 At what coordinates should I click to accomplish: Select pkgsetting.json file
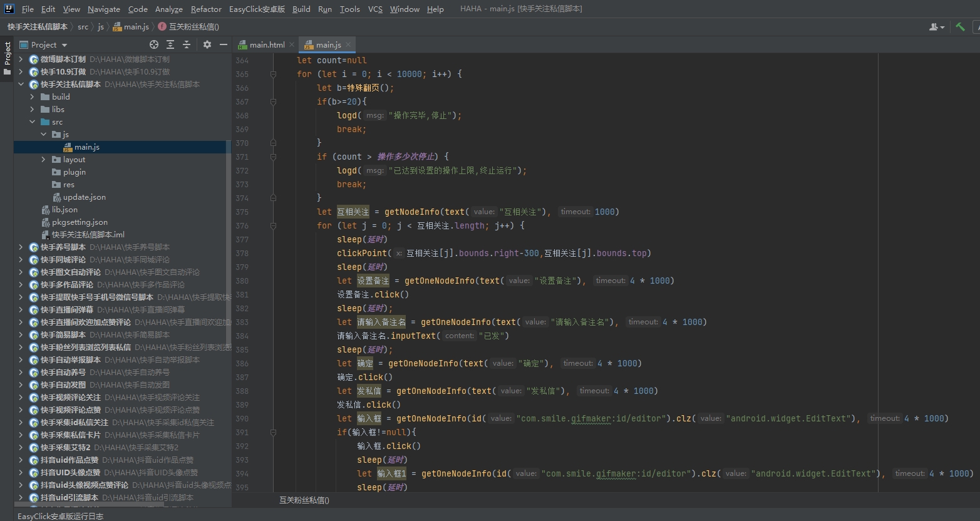(80, 222)
